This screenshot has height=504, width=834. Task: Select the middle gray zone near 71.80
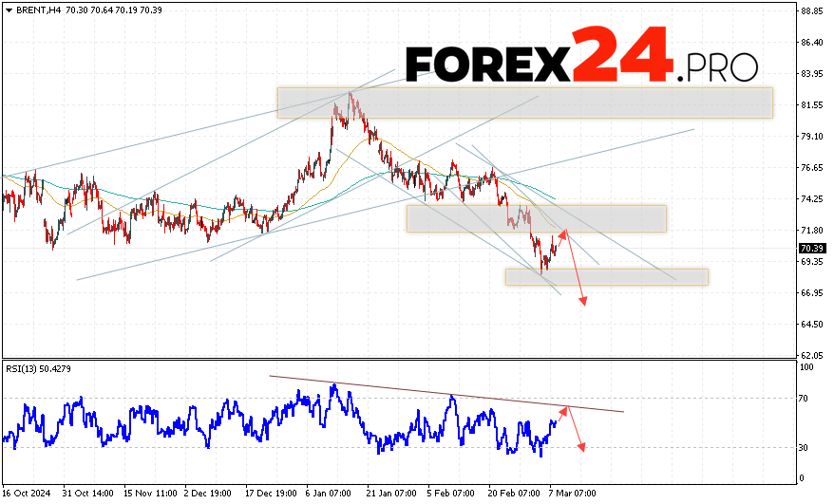(536, 218)
